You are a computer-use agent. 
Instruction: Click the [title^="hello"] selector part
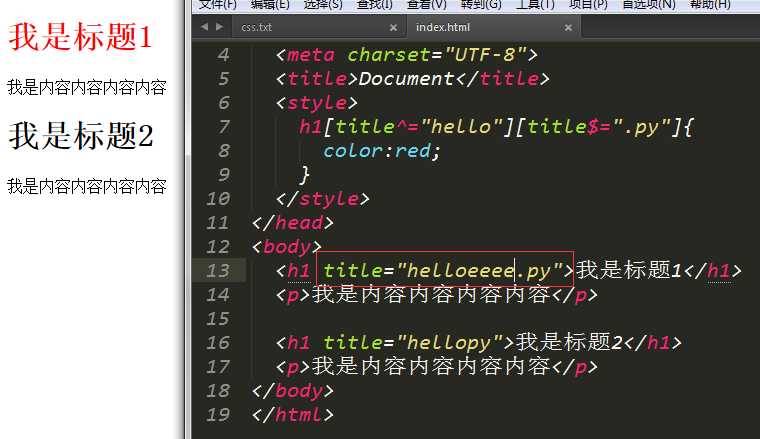coord(418,127)
